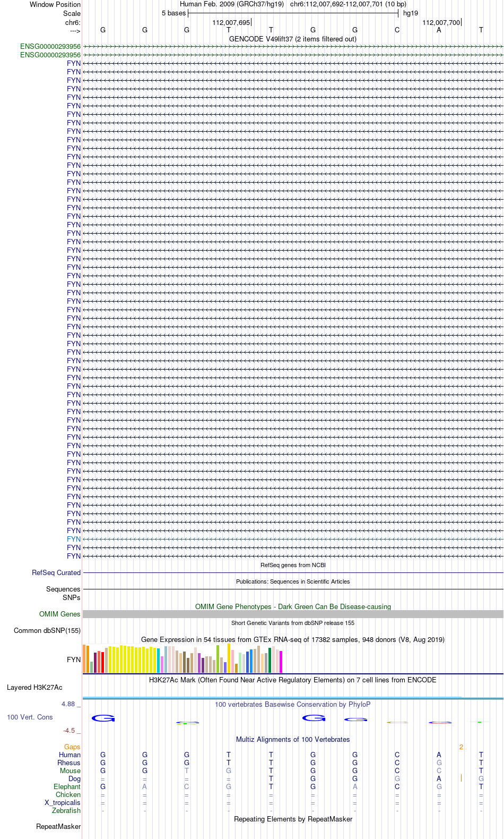
Task: Click the -4.5 lower scale value
Action: point(69,730)
